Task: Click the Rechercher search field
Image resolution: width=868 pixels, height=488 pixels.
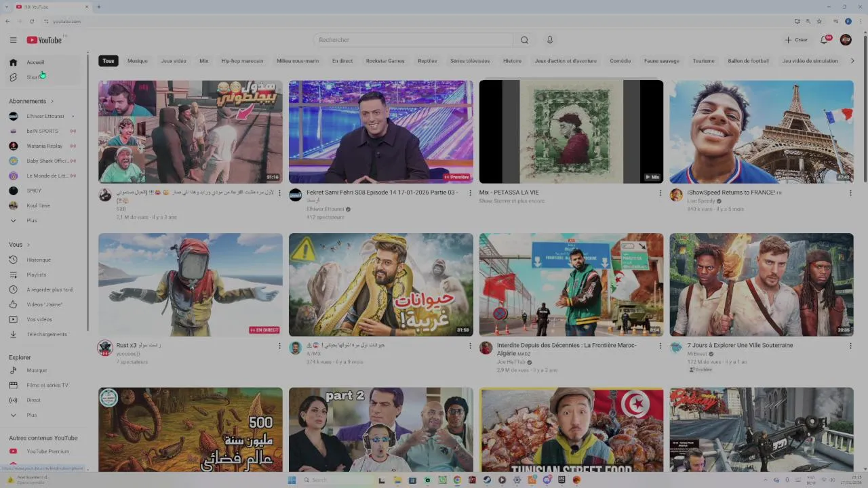Action: coord(414,40)
